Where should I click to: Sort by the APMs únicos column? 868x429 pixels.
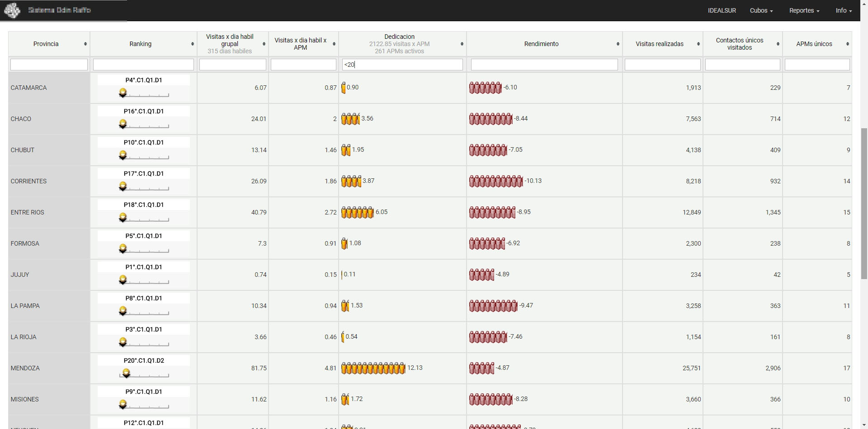(x=817, y=44)
